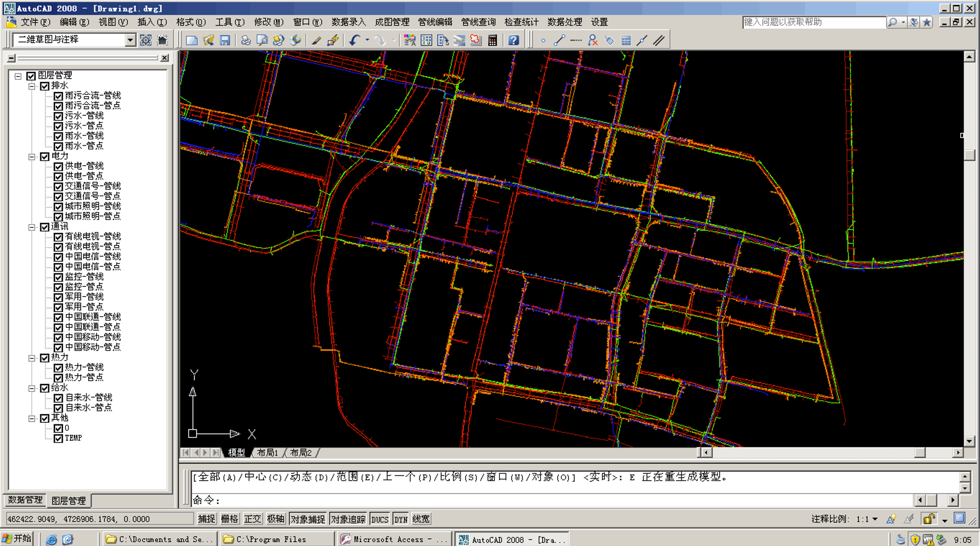Toggle the 图层管理 root checkbox

[31, 76]
